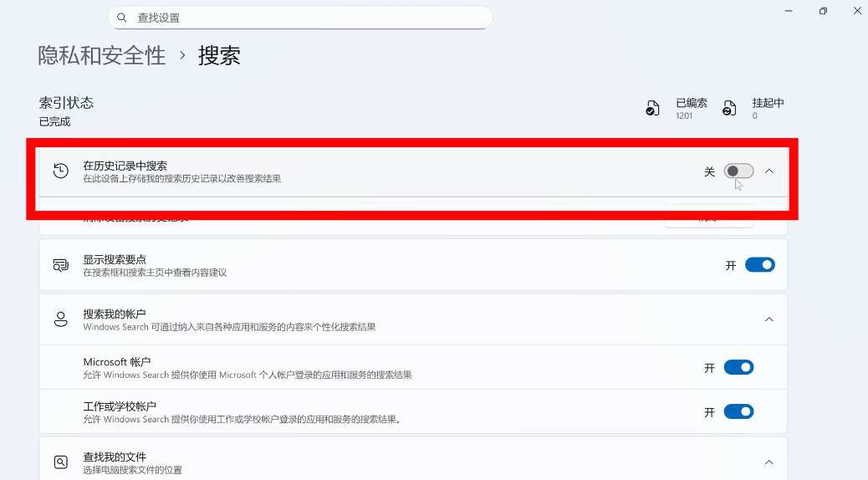Image resolution: width=868 pixels, height=480 pixels.
Task: Minimize the Settings window
Action: click(x=789, y=11)
